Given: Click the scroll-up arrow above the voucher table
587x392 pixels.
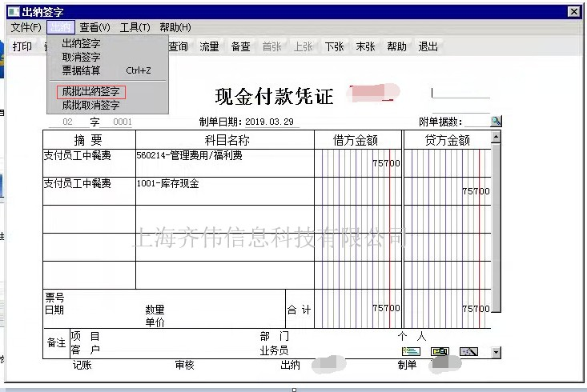Looking at the screenshot, I should [496, 137].
